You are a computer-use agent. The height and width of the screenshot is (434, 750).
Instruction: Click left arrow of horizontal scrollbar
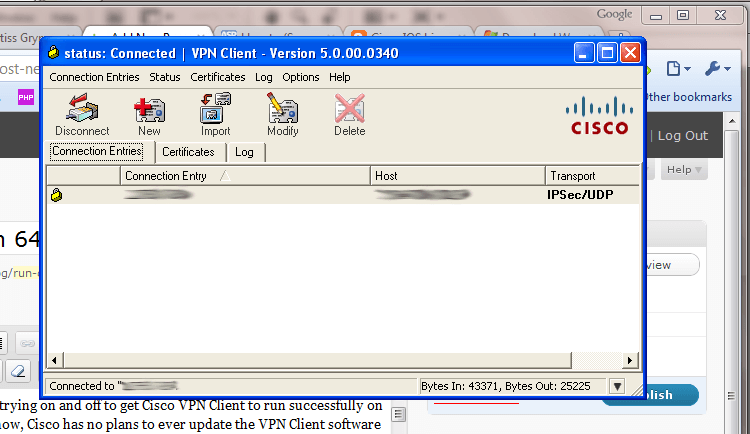pyautogui.click(x=54, y=360)
